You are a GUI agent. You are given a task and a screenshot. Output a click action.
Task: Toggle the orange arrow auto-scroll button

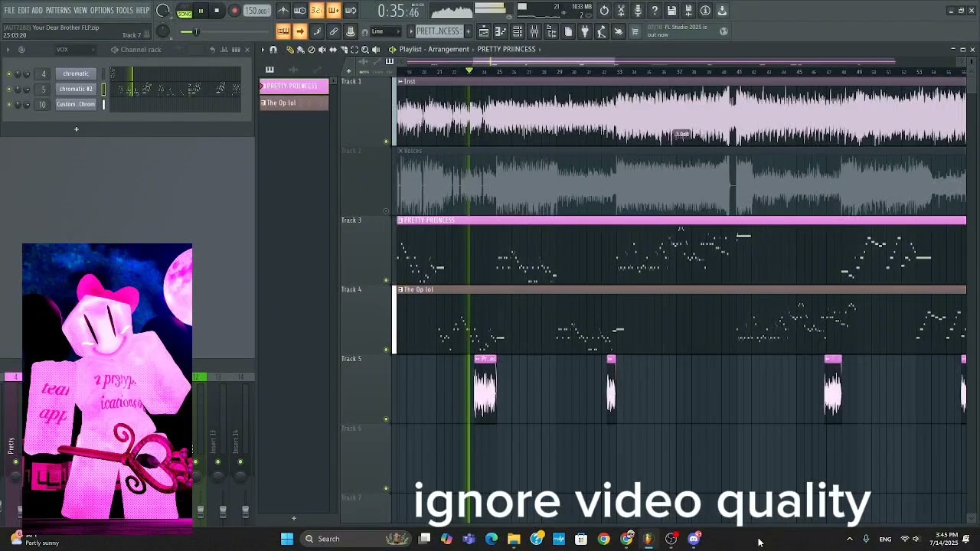tap(299, 31)
